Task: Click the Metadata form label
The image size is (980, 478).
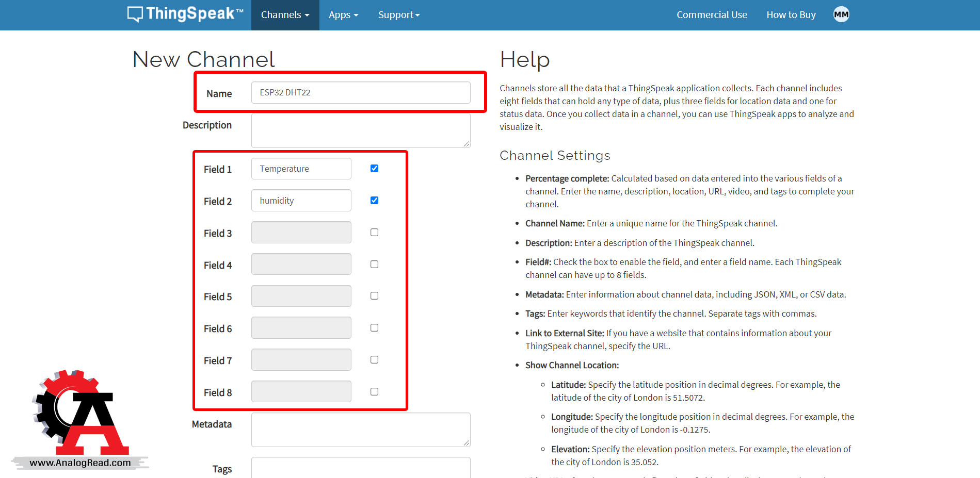Action: 212,424
